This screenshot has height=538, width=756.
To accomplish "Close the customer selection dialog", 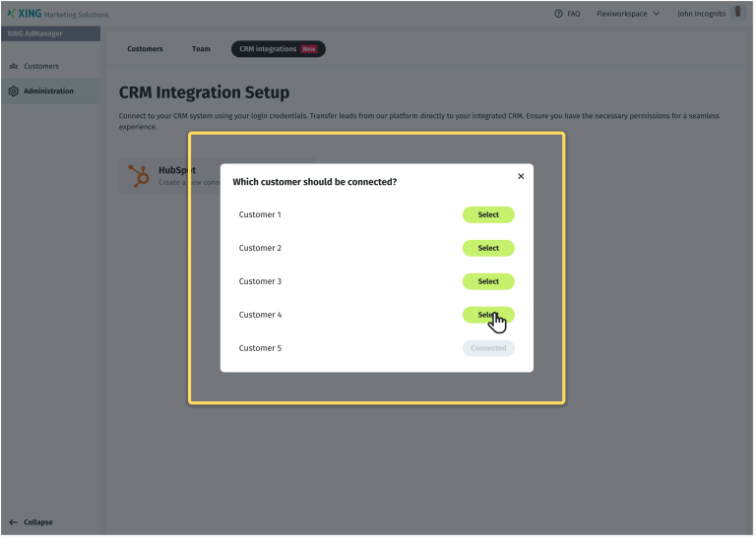I will 521,176.
